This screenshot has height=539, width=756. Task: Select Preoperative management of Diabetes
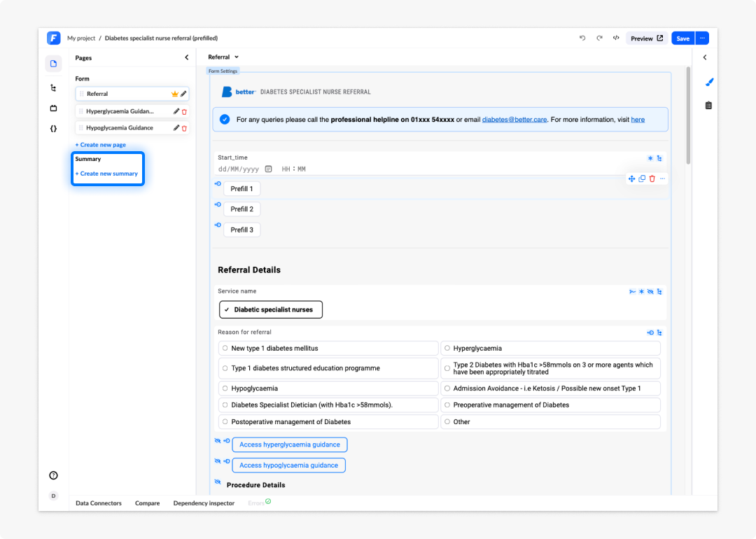tap(551, 405)
